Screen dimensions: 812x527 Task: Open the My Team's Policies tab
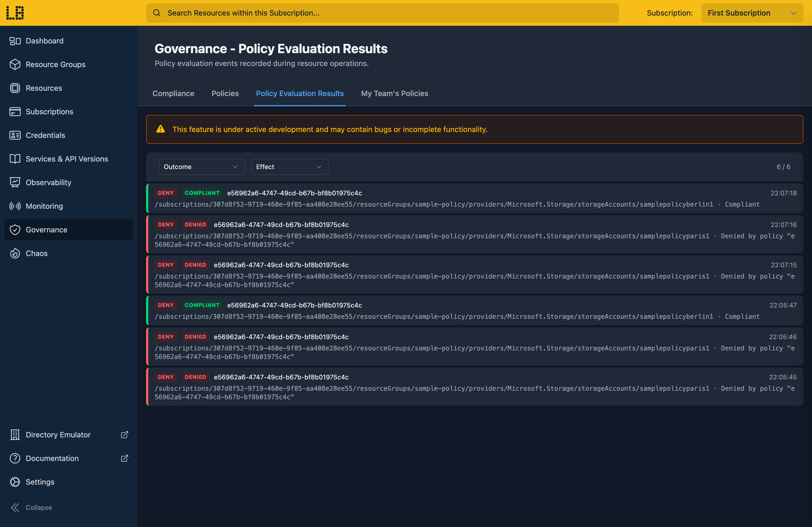tap(394, 93)
